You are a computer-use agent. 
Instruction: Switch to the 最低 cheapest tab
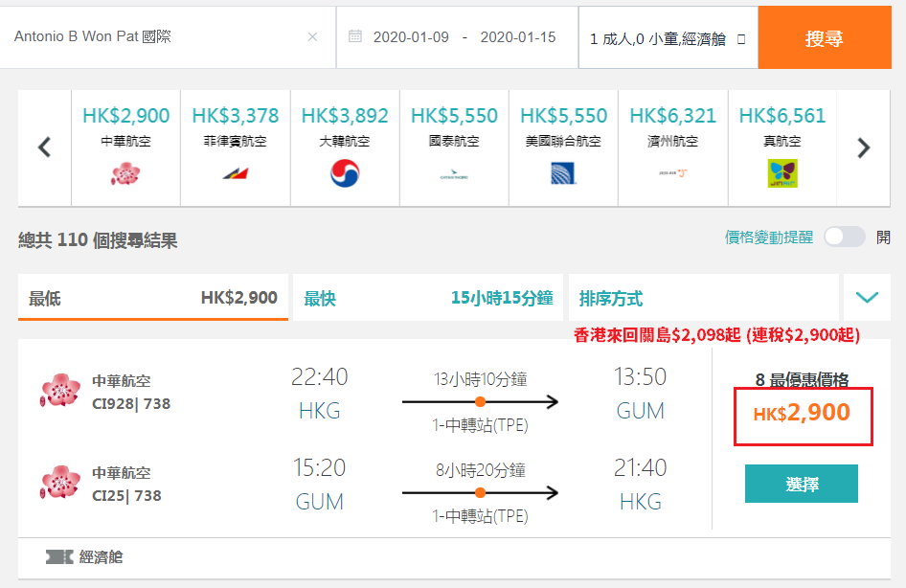click(153, 298)
